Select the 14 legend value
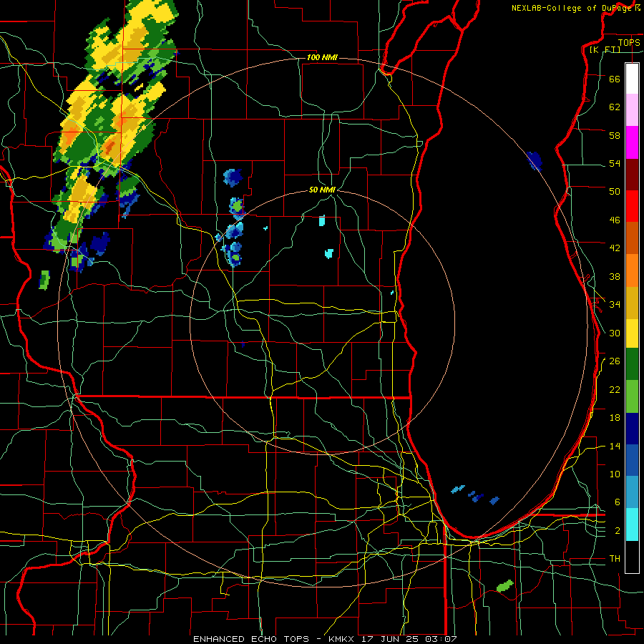Screen dimensions: 644x644 coord(615,446)
